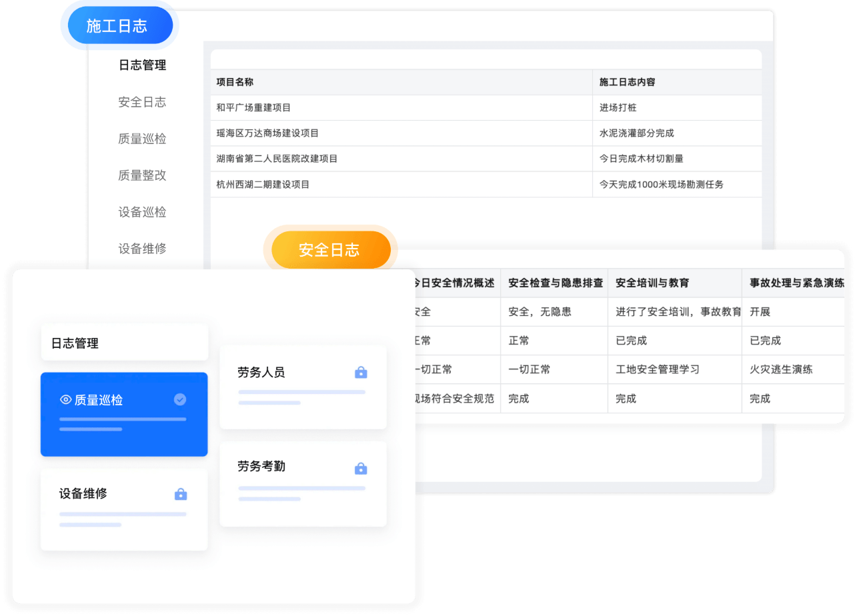857x616 pixels.
Task: Click 设备维修 in the sidebar menu
Action: point(142,249)
